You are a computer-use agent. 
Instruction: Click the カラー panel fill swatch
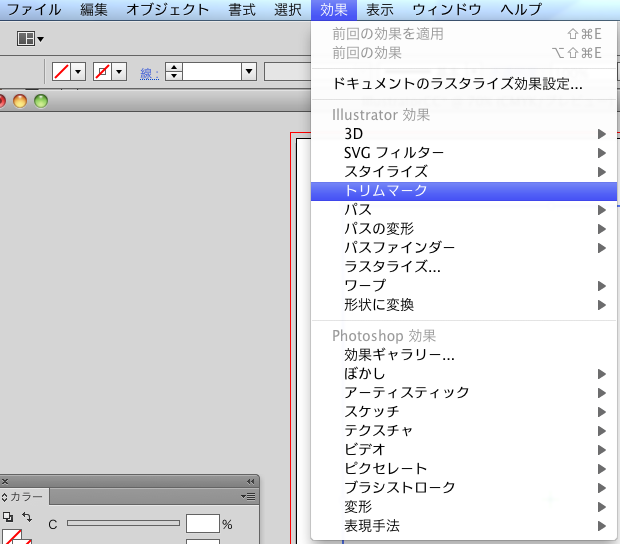(x=12, y=537)
